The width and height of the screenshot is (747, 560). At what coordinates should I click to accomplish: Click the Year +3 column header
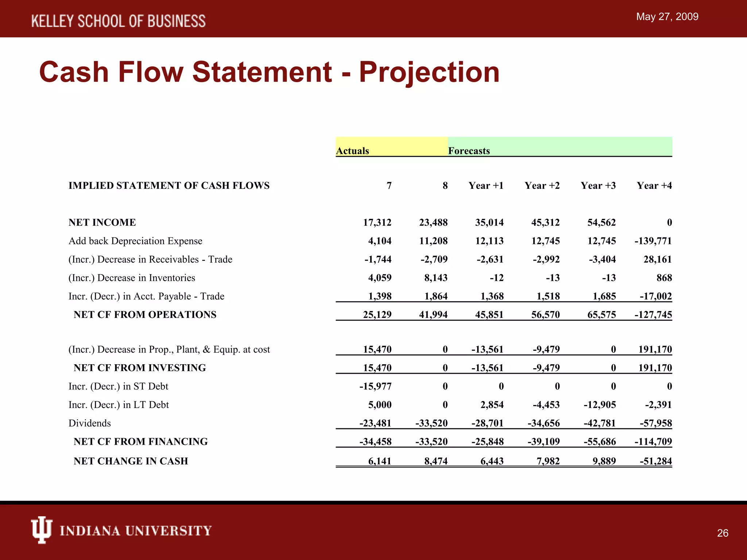pos(598,186)
